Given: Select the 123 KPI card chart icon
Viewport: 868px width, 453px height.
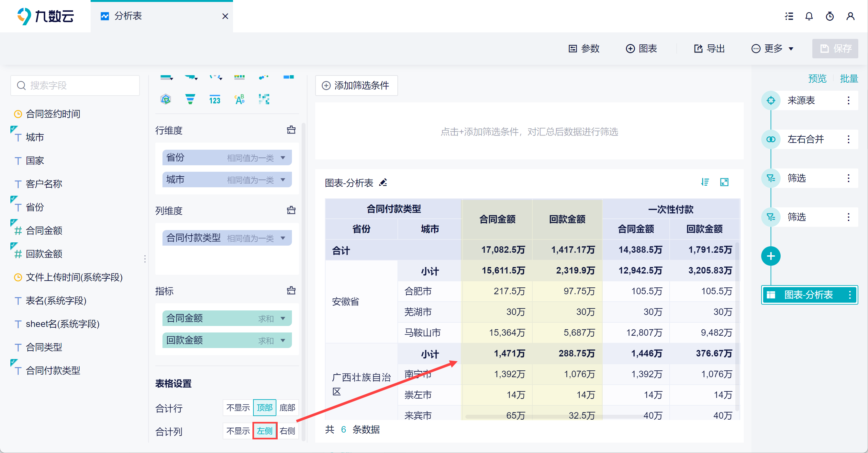Looking at the screenshot, I should (x=215, y=99).
